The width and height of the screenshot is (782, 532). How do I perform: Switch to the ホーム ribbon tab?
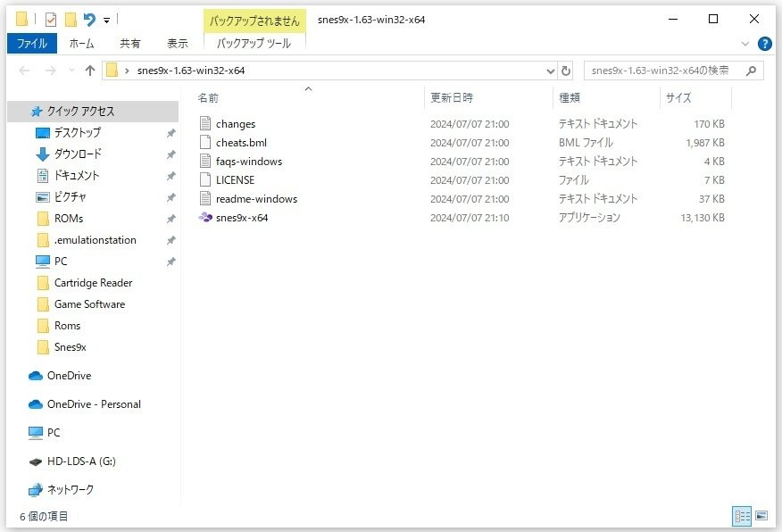[82, 44]
